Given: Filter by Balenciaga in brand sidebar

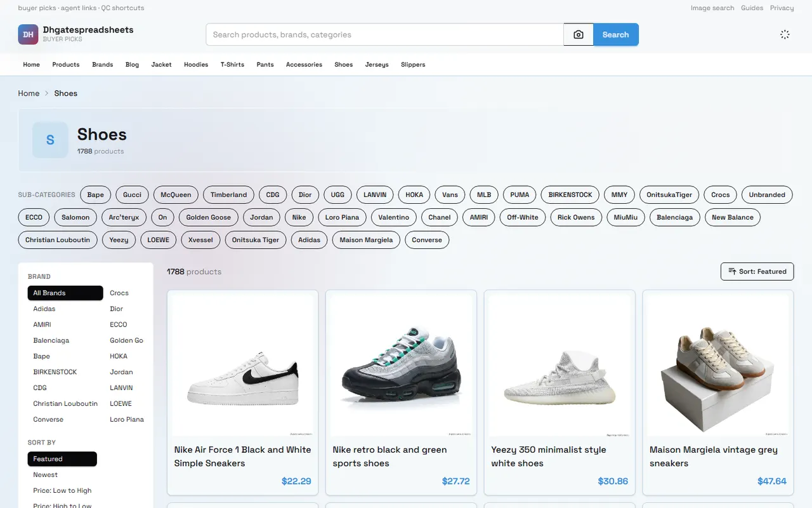Looking at the screenshot, I should 51,340.
